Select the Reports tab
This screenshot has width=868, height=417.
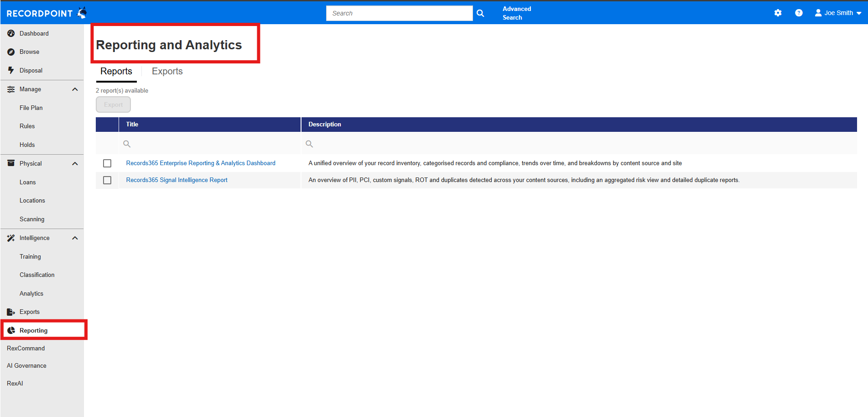116,71
